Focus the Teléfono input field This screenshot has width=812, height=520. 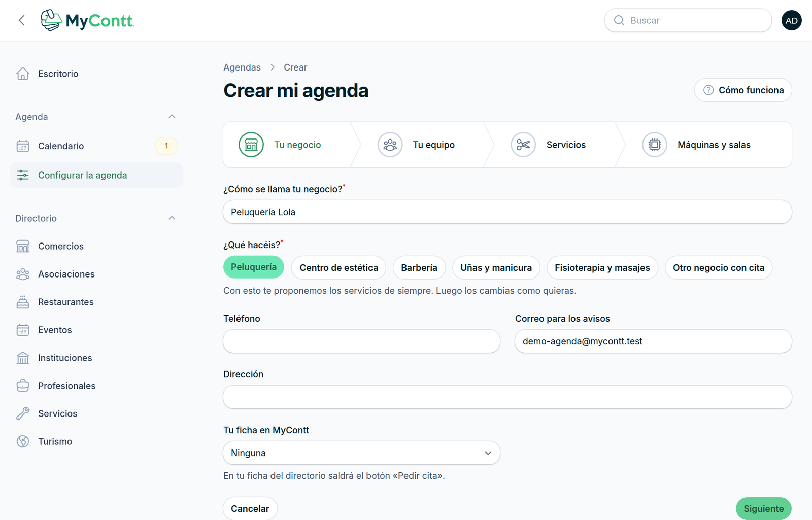[x=361, y=341]
